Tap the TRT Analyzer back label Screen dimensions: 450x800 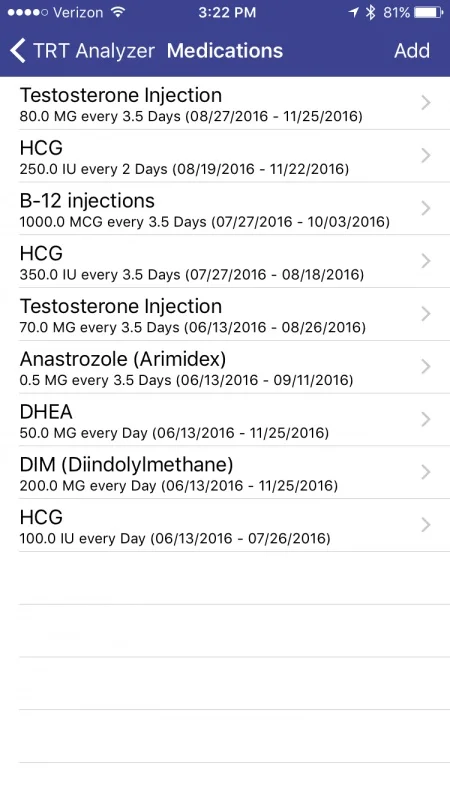(93, 51)
